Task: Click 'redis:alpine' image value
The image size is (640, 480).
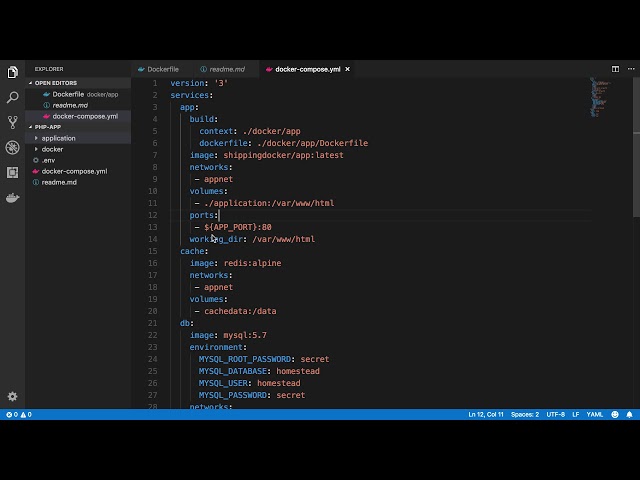Action: pos(252,263)
